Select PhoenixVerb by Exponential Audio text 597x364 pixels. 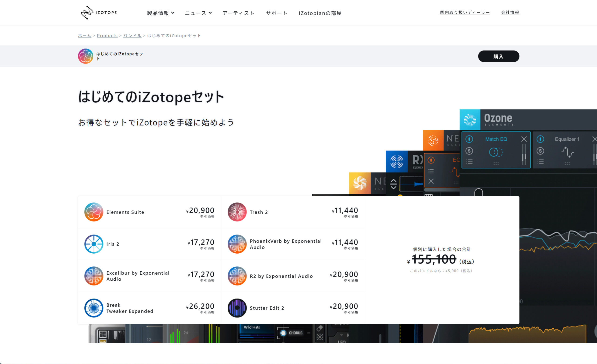pyautogui.click(x=286, y=244)
